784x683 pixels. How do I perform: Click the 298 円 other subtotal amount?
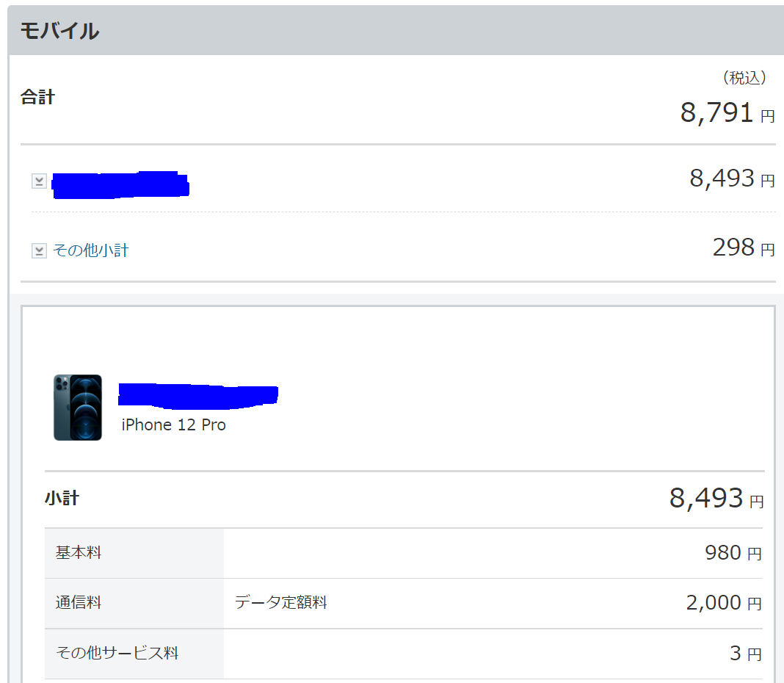pos(744,247)
